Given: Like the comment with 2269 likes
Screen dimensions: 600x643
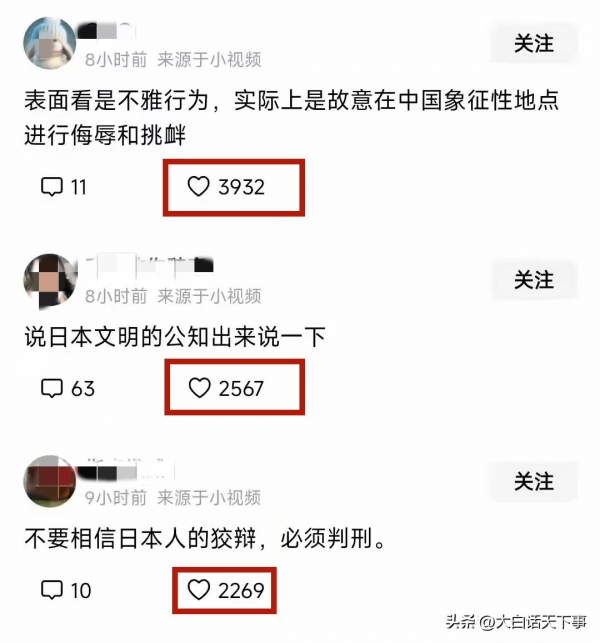Looking at the screenshot, I should coord(226,591).
